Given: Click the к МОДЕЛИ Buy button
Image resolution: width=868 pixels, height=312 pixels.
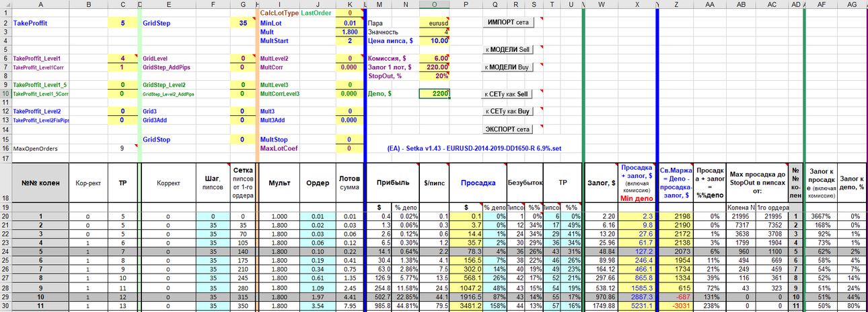Looking at the screenshot, I should click(x=507, y=67).
